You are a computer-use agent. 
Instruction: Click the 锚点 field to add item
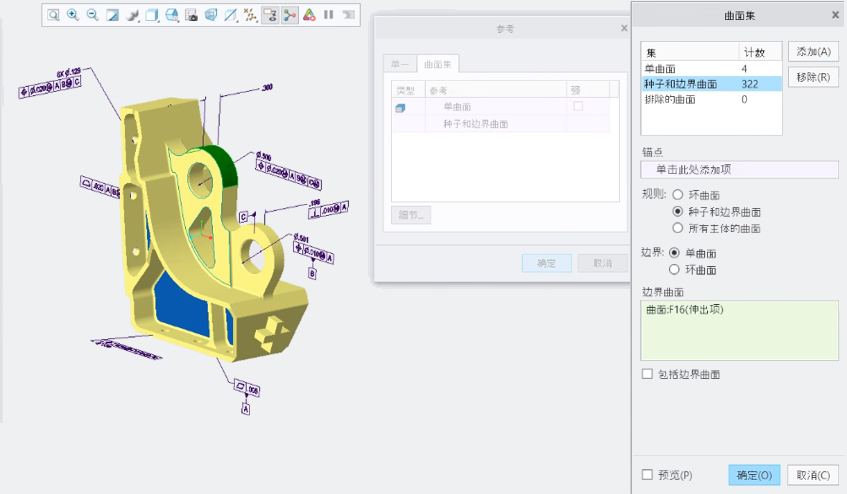pyautogui.click(x=739, y=170)
